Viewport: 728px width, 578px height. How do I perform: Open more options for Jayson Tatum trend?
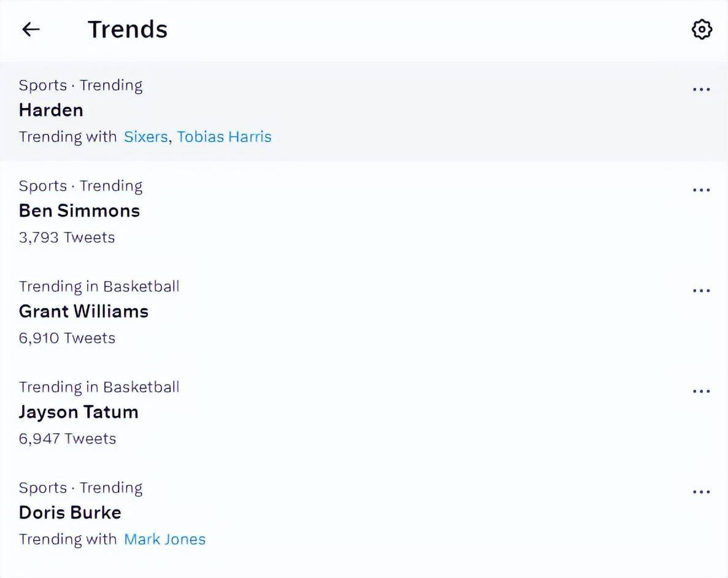pos(701,391)
